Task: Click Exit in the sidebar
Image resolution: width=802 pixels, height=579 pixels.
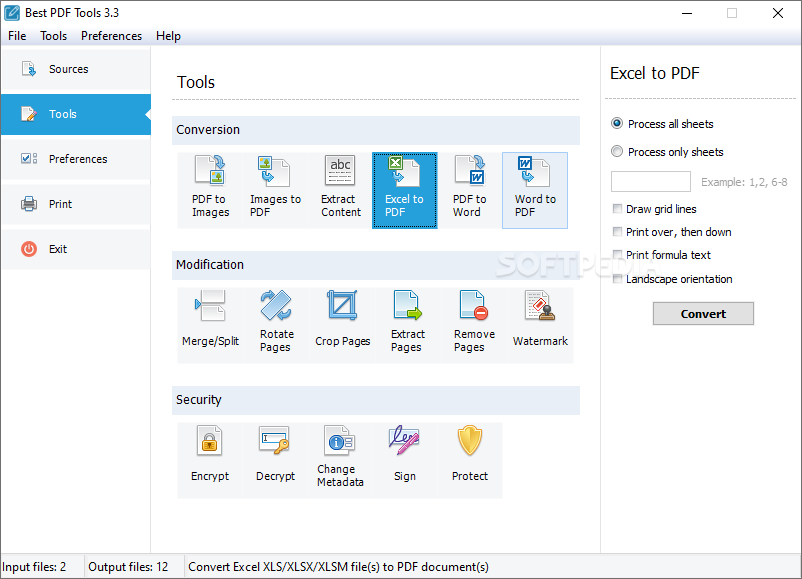Action: coord(76,249)
